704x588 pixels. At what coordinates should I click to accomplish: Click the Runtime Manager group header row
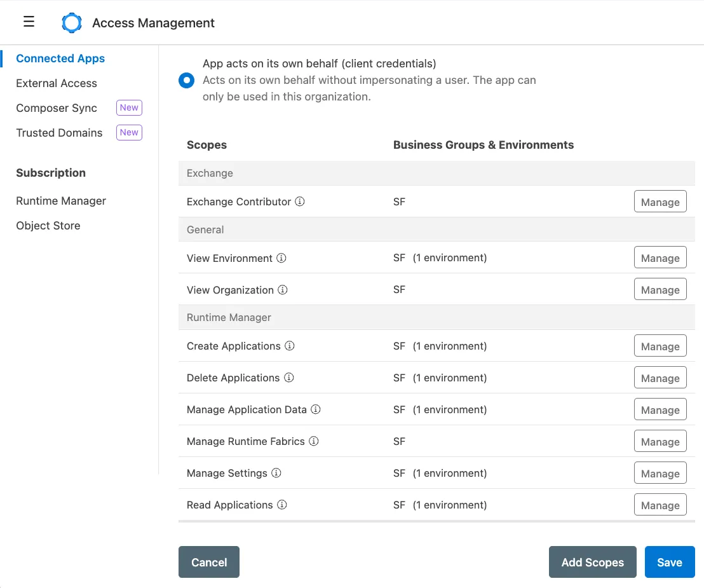pyautogui.click(x=437, y=318)
